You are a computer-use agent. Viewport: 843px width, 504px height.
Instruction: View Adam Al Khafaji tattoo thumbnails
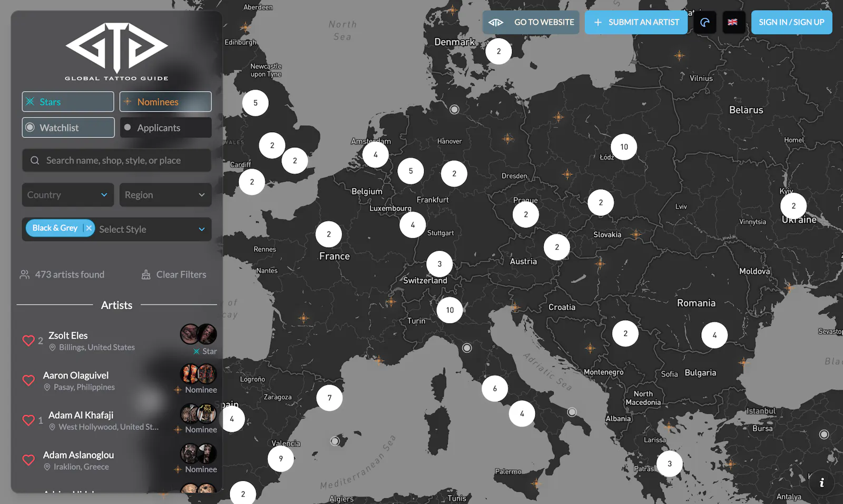point(199,414)
